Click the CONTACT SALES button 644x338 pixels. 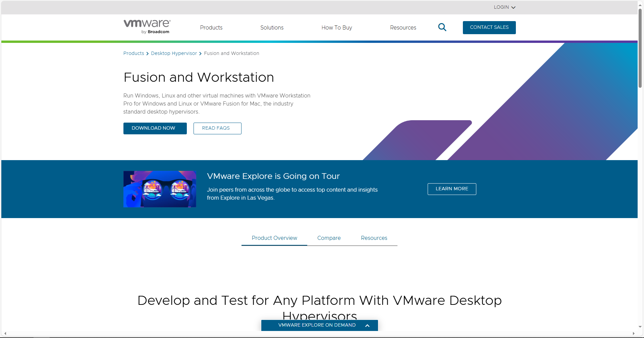[x=489, y=27]
